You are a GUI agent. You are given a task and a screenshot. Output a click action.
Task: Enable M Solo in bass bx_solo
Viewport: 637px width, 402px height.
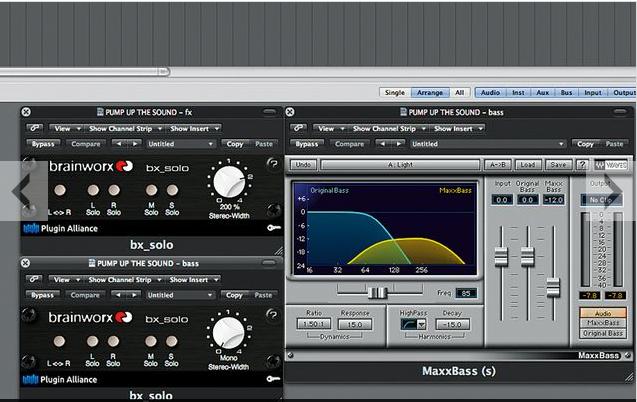pyautogui.click(x=151, y=341)
